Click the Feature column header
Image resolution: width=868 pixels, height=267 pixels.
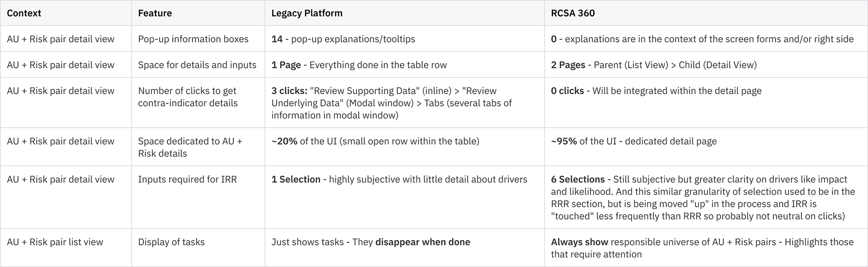pos(155,13)
